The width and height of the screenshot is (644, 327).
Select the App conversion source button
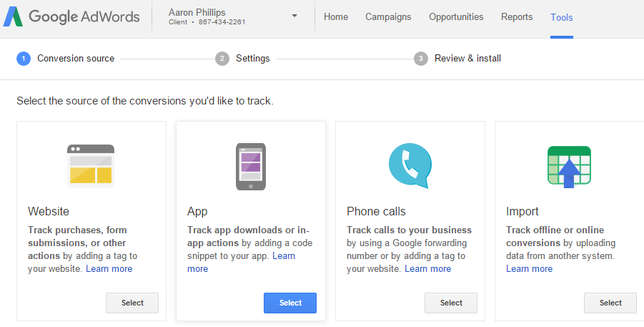[290, 303]
